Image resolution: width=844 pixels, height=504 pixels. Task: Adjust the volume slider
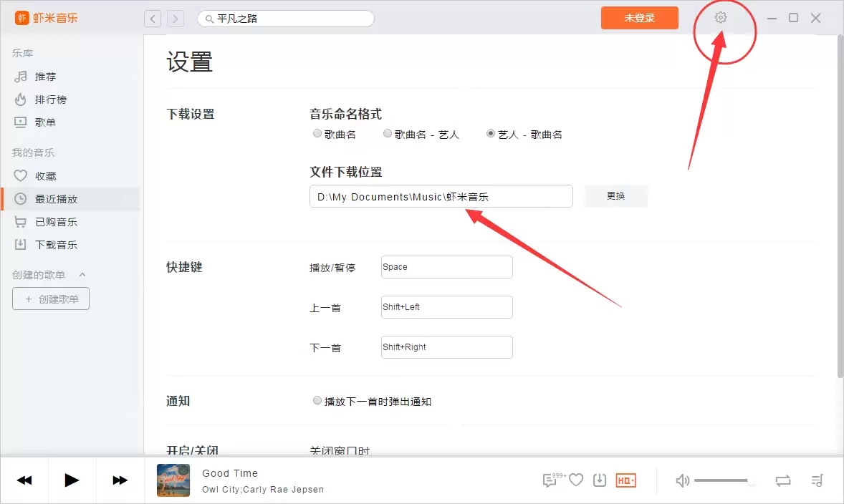coord(722,480)
